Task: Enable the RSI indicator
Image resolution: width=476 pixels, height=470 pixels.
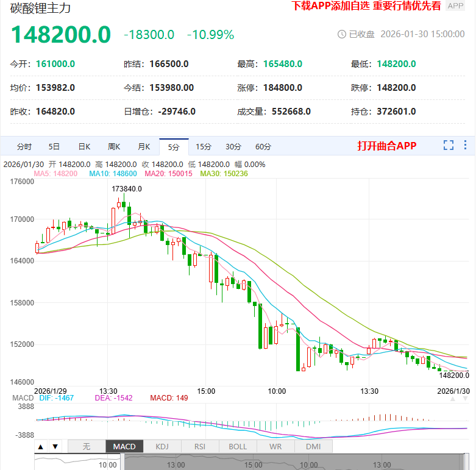Action: coord(200,447)
